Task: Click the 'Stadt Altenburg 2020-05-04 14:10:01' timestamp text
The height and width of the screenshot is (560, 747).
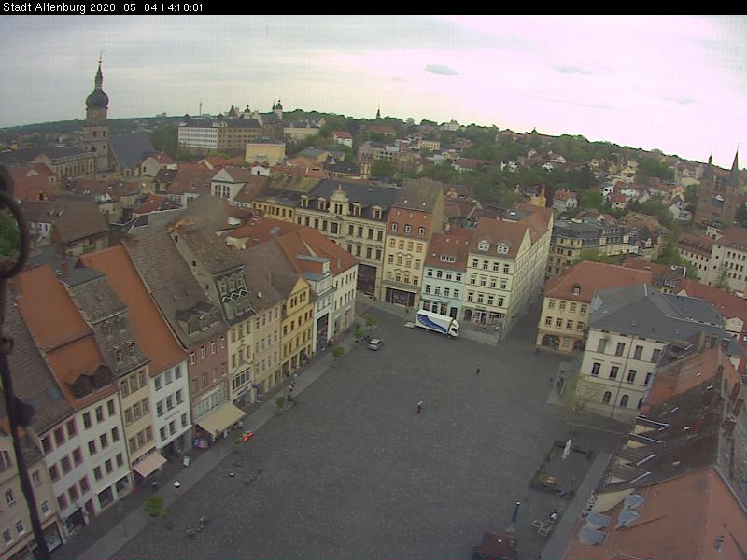Action: tap(103, 7)
